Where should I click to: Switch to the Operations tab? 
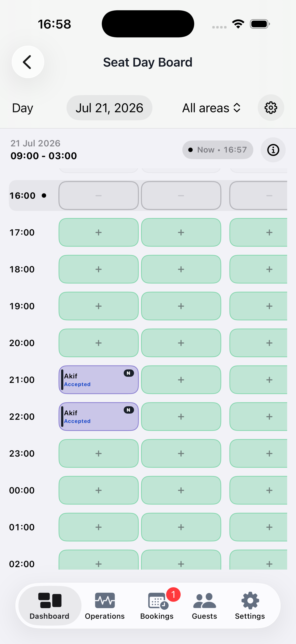click(105, 605)
